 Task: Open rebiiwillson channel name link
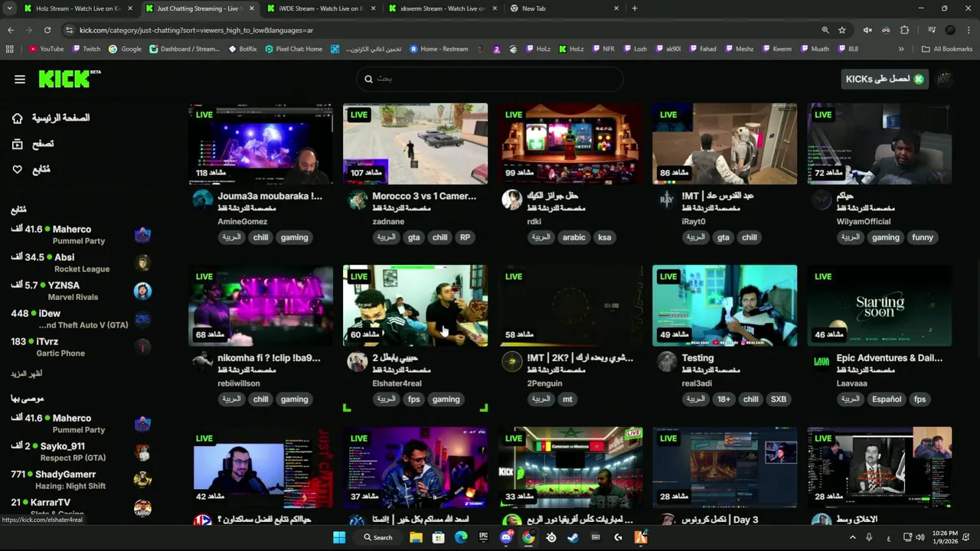(239, 383)
